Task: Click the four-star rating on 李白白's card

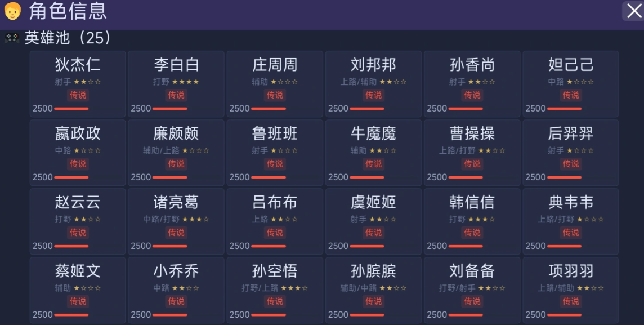Action: click(185, 82)
